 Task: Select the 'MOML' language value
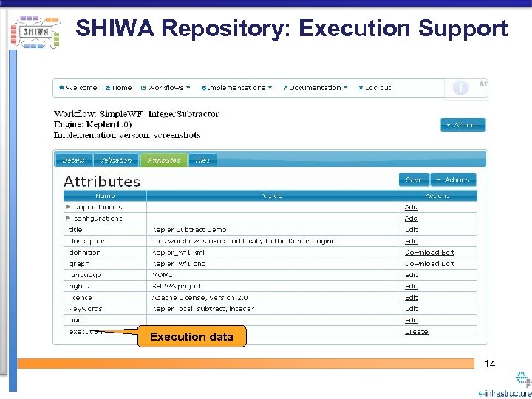[162, 275]
